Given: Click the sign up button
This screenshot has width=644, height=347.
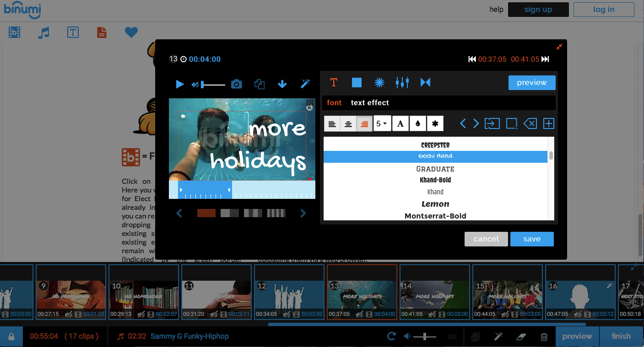Looking at the screenshot, I should pyautogui.click(x=538, y=10).
